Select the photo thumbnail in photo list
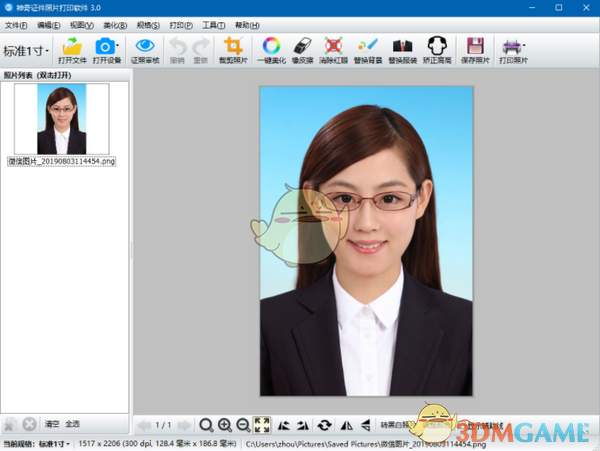The image size is (600, 451). (61, 119)
